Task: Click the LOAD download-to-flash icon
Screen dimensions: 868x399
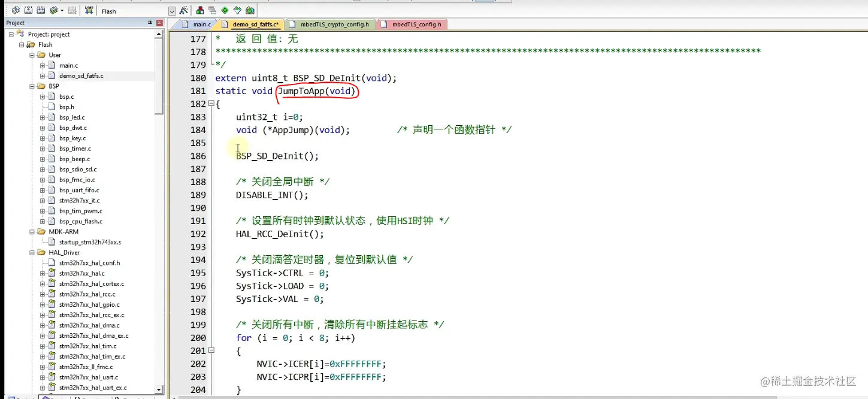Action: (x=89, y=10)
